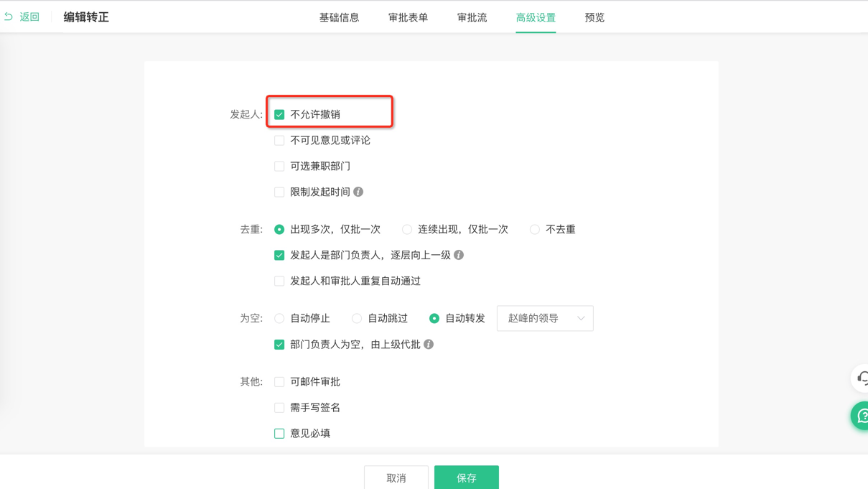
Task: Click the 为空: label
Action: [251, 318]
